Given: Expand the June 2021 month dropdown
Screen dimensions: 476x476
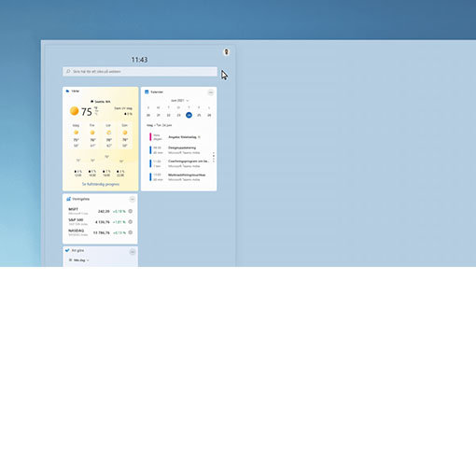Looking at the screenshot, I should point(180,101).
